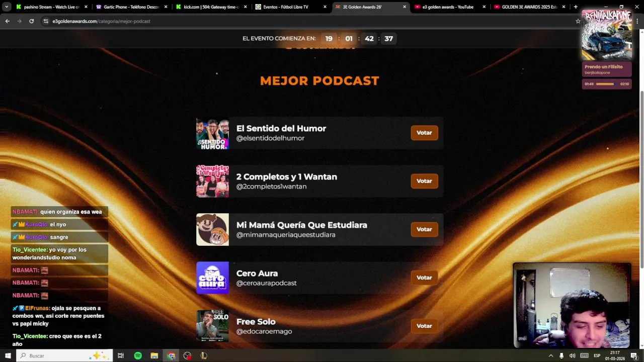The height and width of the screenshot is (362, 644).
Task: Open File Explorer from the taskbar
Action: tap(154, 355)
